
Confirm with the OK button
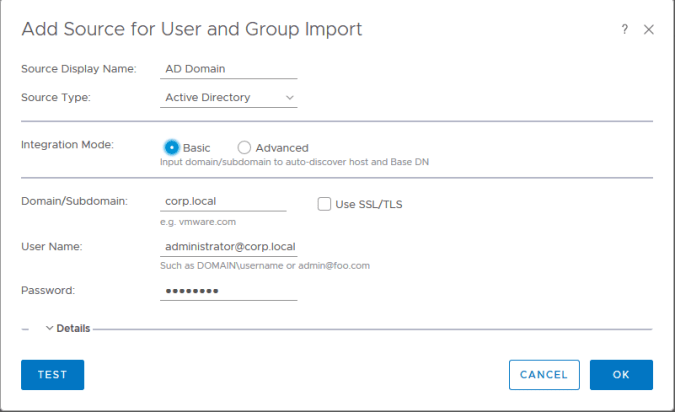pos(621,375)
